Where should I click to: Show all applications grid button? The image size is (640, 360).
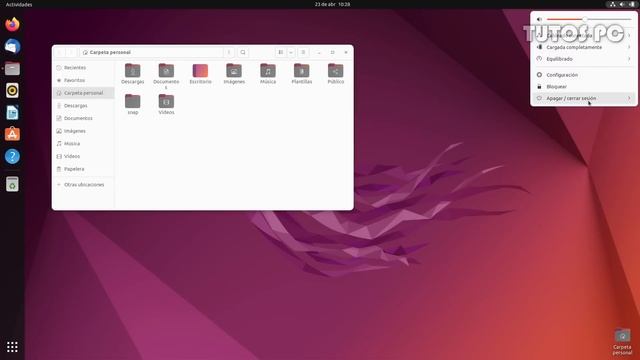coord(12,347)
